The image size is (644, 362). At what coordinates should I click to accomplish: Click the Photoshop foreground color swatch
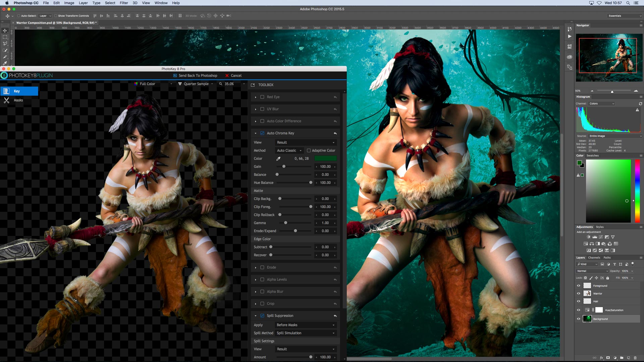pos(579,163)
